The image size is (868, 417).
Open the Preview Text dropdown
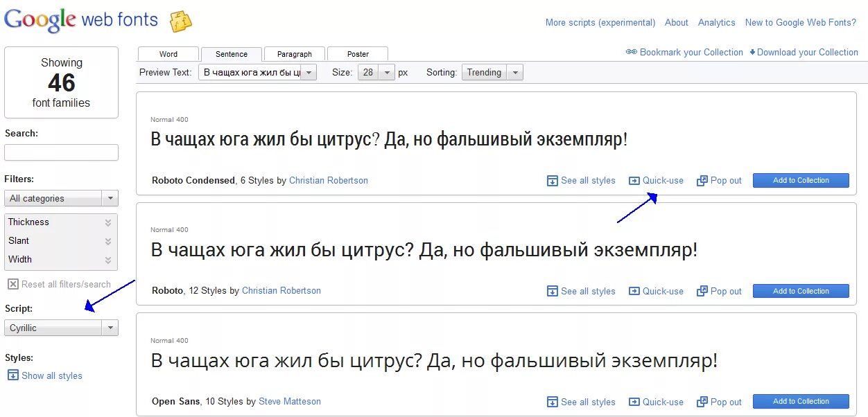257,72
